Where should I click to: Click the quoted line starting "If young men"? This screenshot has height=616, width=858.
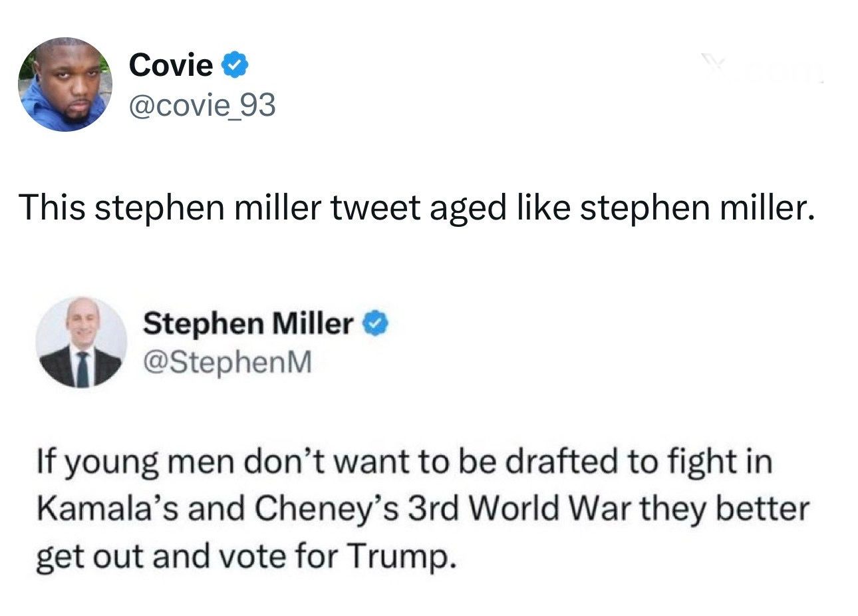point(404,463)
